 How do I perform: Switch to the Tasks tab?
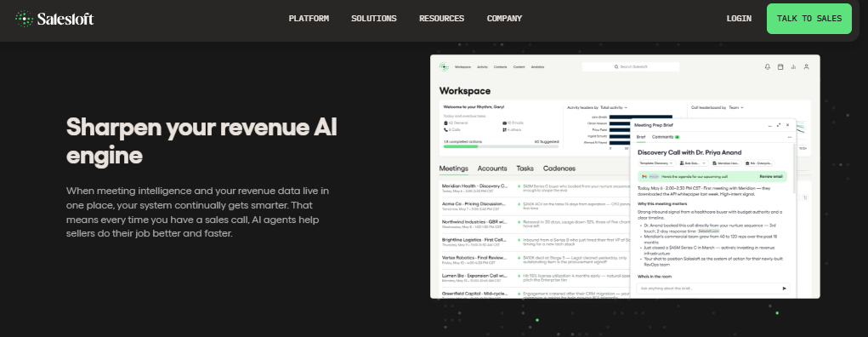point(525,168)
